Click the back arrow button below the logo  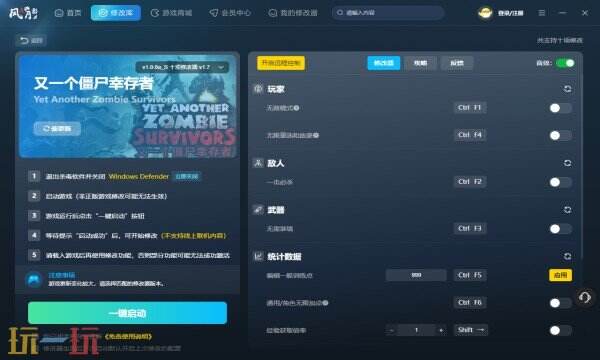[x=31, y=40]
